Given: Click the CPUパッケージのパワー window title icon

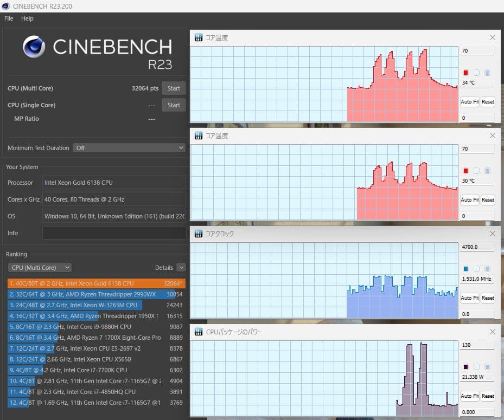Looking at the screenshot, I should point(199,332).
